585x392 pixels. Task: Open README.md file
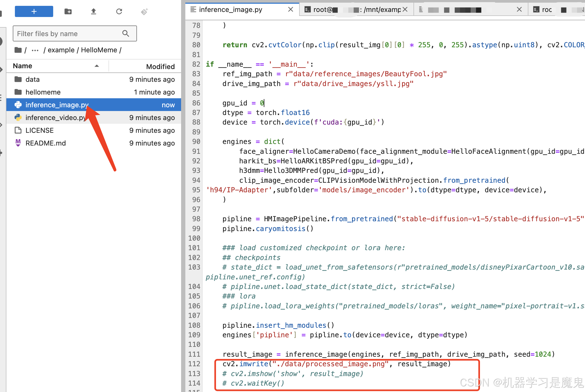click(x=45, y=143)
